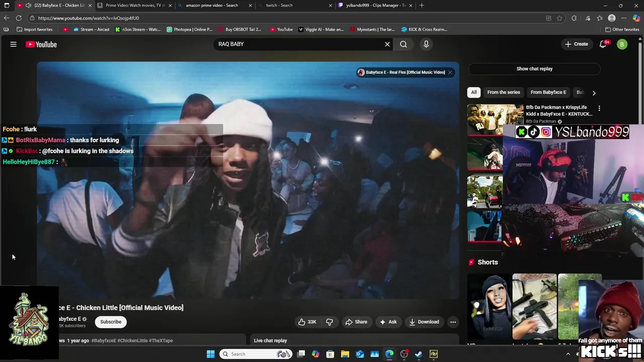
Task: Open the OBS icon on the taskbar
Action: (404, 354)
